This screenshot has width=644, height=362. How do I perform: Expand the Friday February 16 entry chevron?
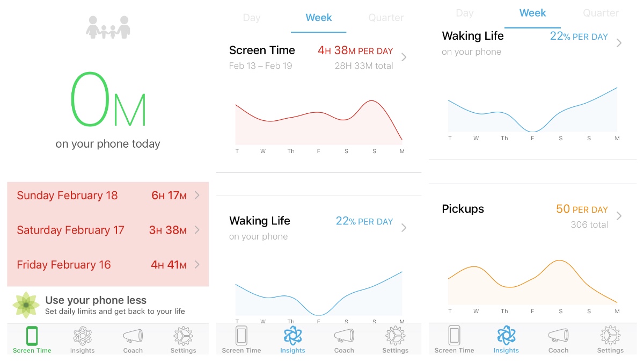click(197, 264)
